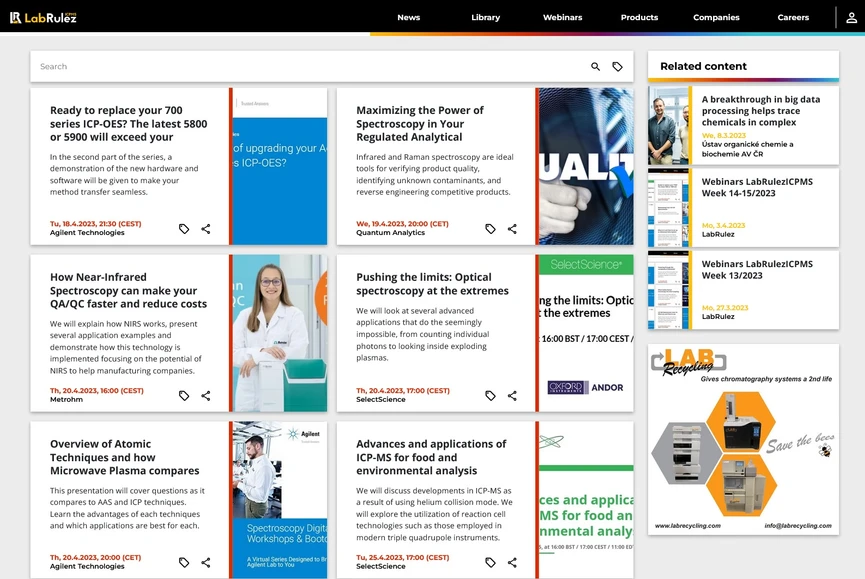Click 'Agilent Technologies' under the 20.4.2023 20:00 webinar
865x579 pixels.
click(x=87, y=566)
